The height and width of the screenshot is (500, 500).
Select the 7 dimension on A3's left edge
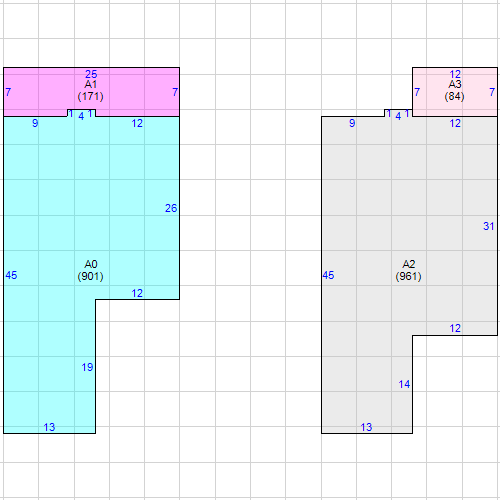pos(417,92)
